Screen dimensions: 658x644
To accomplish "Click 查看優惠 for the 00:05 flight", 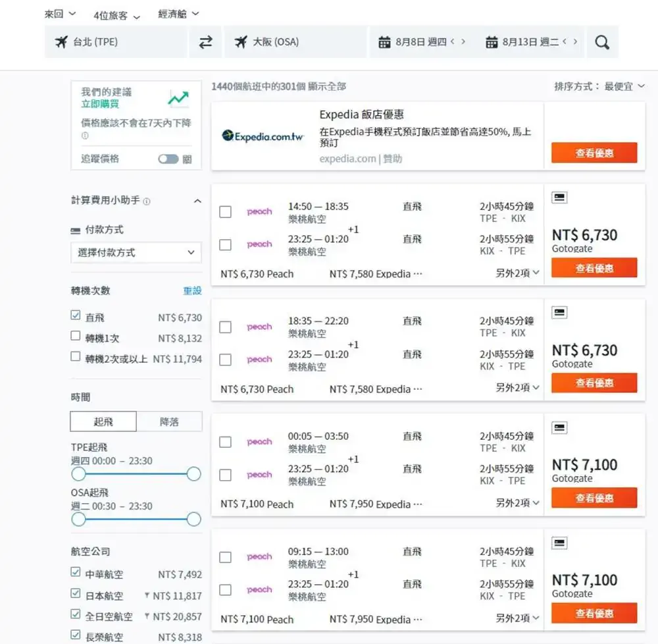I will tap(594, 498).
